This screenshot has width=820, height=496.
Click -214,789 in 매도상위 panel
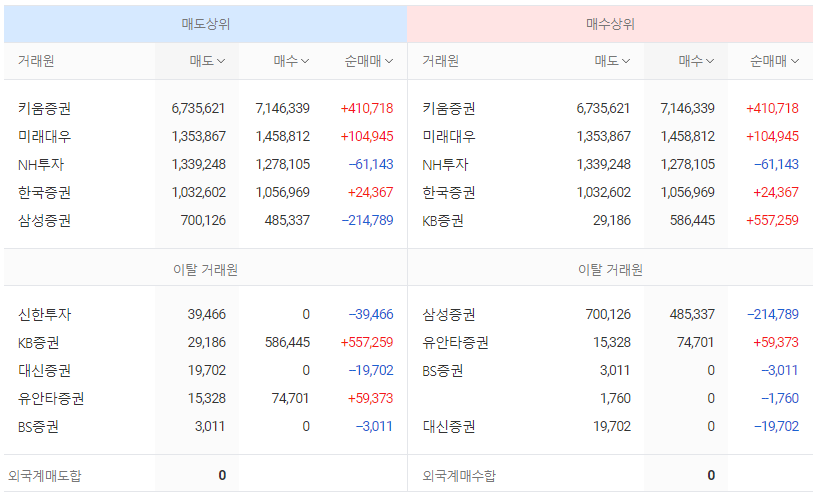pyautogui.click(x=367, y=220)
